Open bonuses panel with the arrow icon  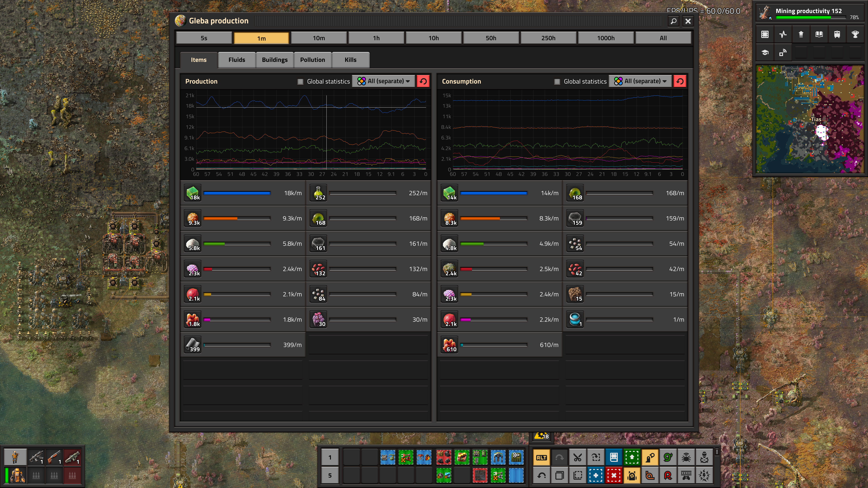(x=801, y=34)
